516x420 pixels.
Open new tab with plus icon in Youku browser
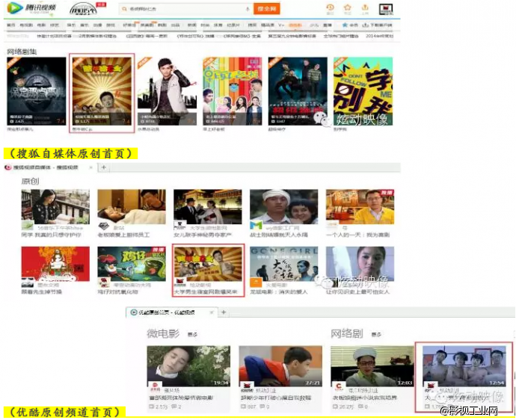223,312
